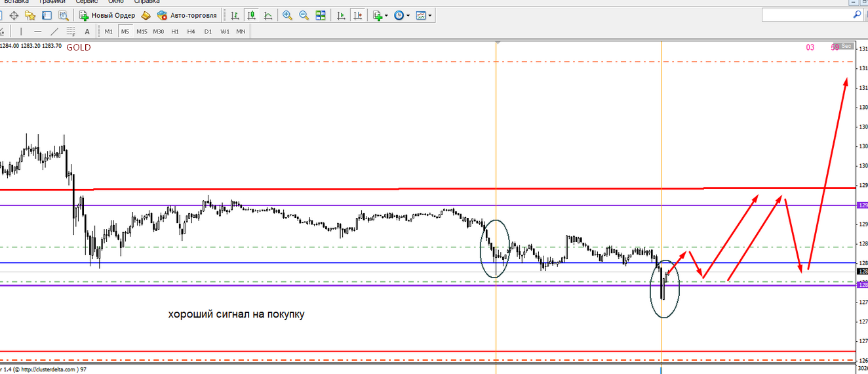
Task: Switch chart to candlestick type
Action: [251, 15]
